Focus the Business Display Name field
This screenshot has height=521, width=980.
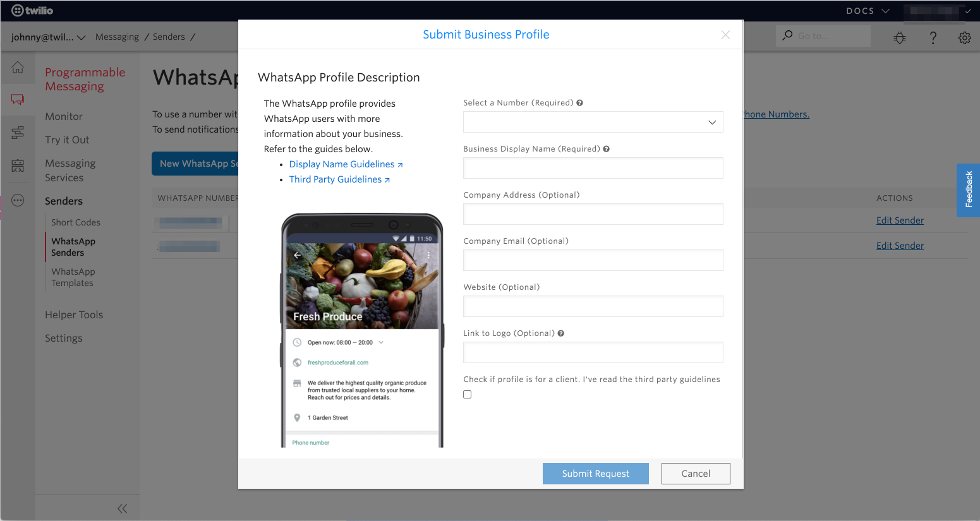coord(593,168)
